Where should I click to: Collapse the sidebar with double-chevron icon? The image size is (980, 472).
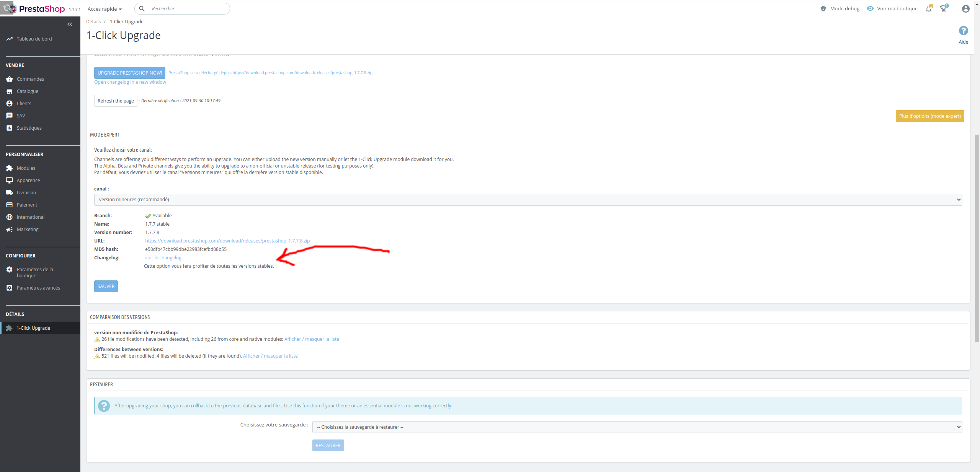[70, 24]
